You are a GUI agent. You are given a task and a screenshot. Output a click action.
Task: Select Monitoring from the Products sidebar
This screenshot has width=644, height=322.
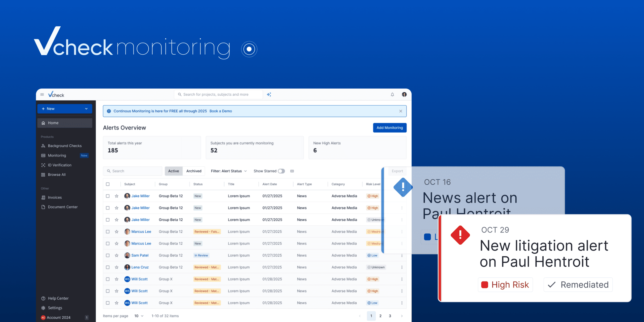tap(56, 155)
